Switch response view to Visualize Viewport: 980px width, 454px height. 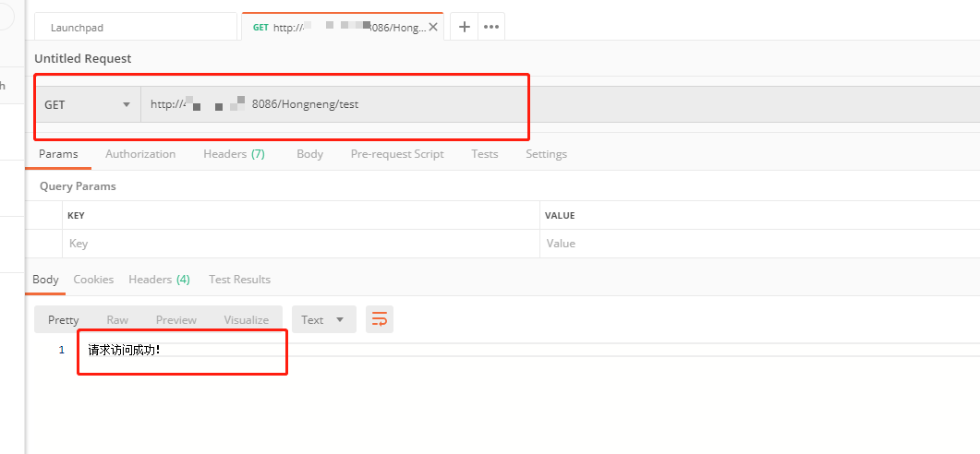(247, 319)
